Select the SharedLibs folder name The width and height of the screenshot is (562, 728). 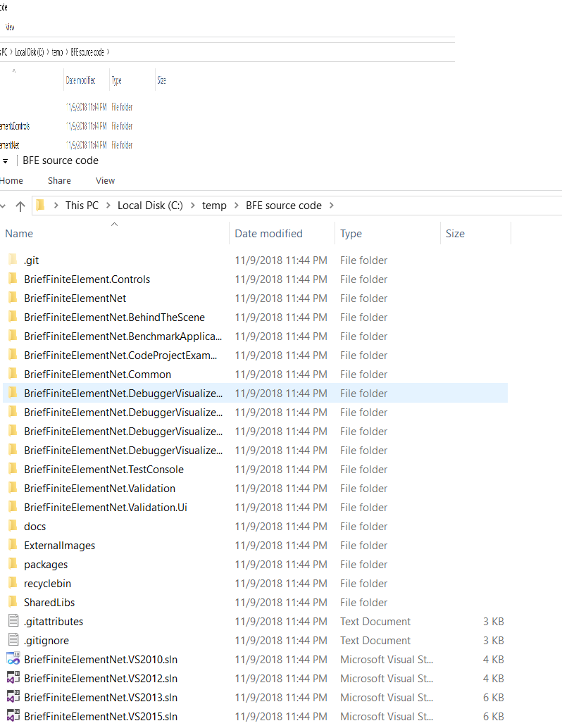pos(49,602)
